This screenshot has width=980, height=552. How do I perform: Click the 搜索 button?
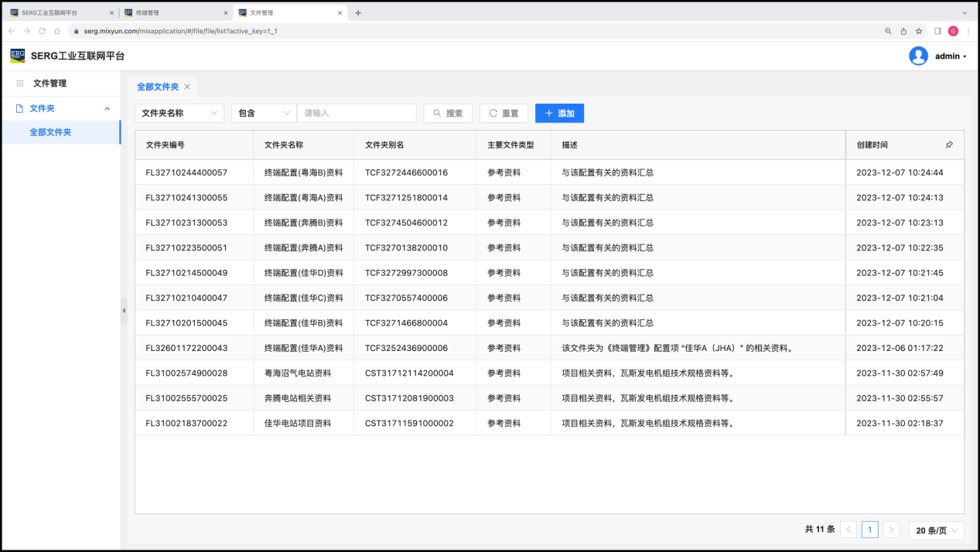pyautogui.click(x=448, y=113)
